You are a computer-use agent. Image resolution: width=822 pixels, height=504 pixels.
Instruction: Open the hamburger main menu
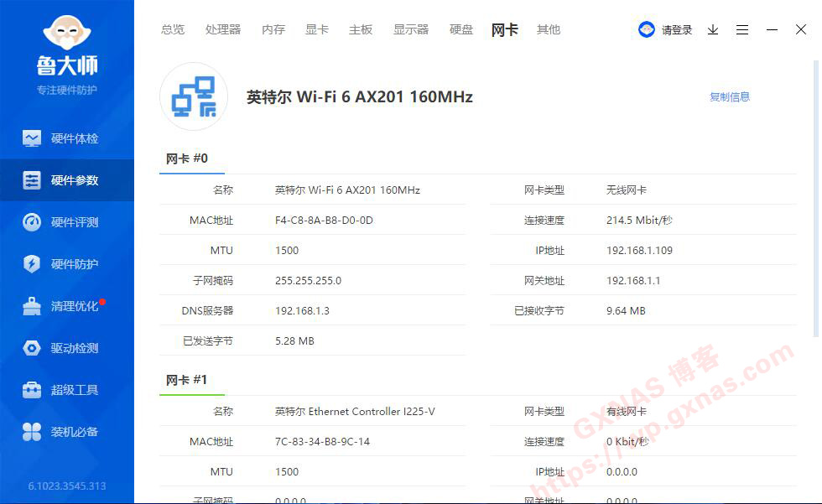click(x=742, y=29)
